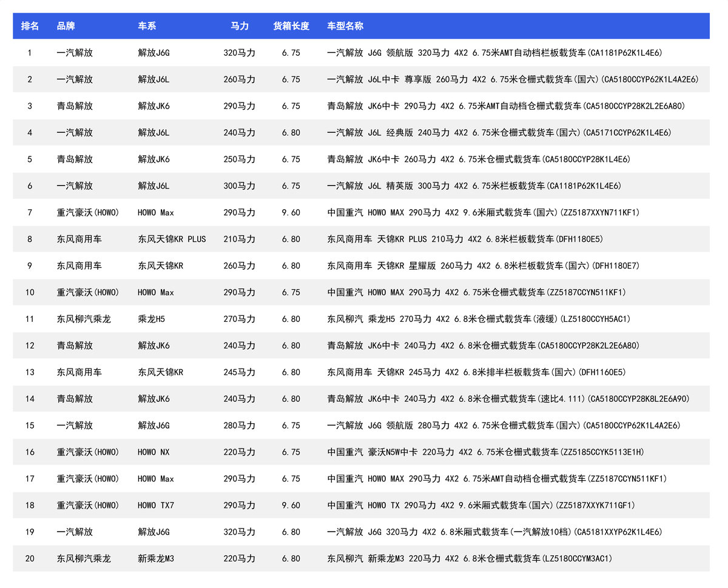Select rank number 1 cell
This screenshot has width=728, height=588.
pyautogui.click(x=30, y=53)
